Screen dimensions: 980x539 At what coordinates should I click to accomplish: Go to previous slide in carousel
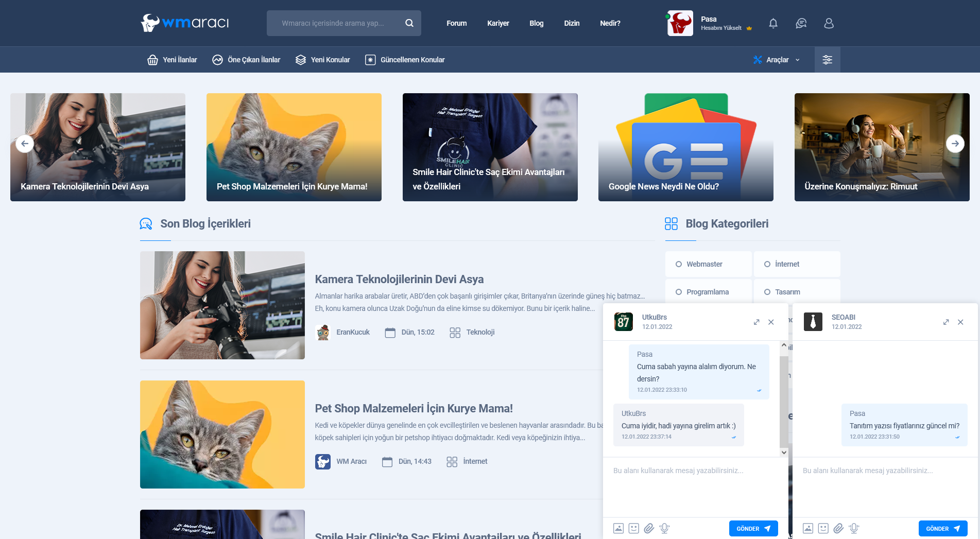pyautogui.click(x=25, y=144)
